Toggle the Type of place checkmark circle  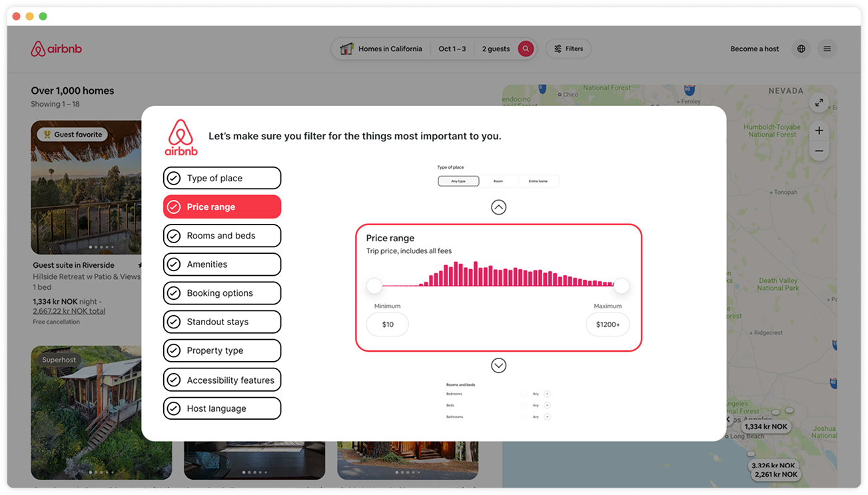tap(174, 178)
